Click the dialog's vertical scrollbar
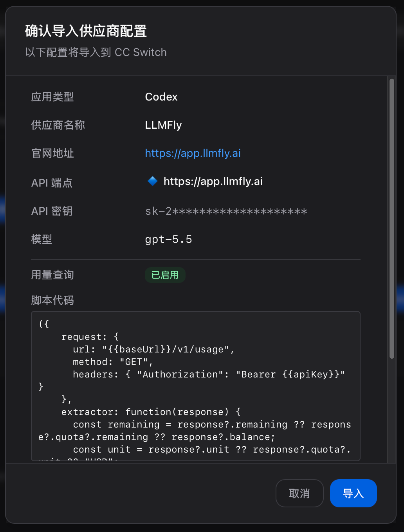 coord(391,219)
